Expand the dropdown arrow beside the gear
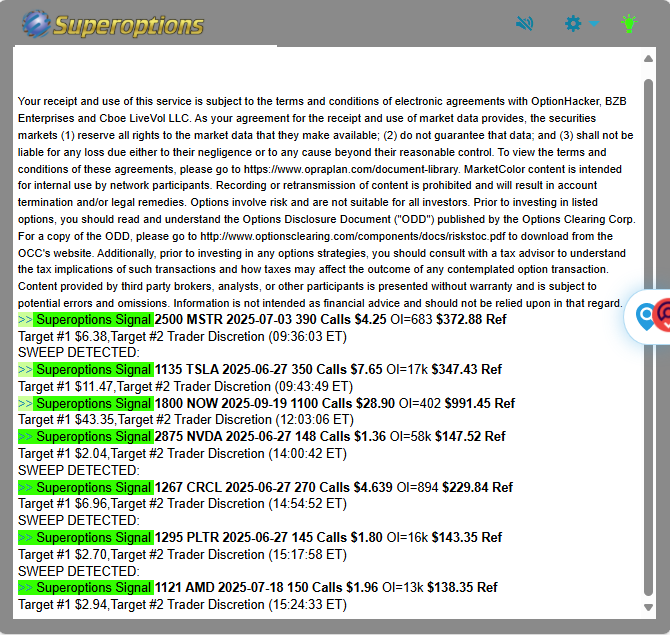Image resolution: width=670 pixels, height=635 pixels. click(x=593, y=24)
